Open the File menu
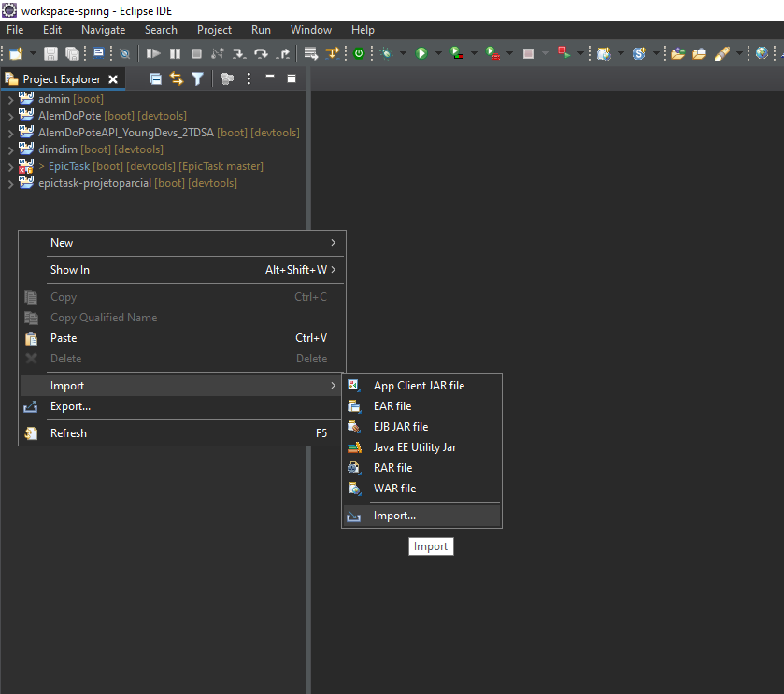784x694 pixels. (x=15, y=30)
